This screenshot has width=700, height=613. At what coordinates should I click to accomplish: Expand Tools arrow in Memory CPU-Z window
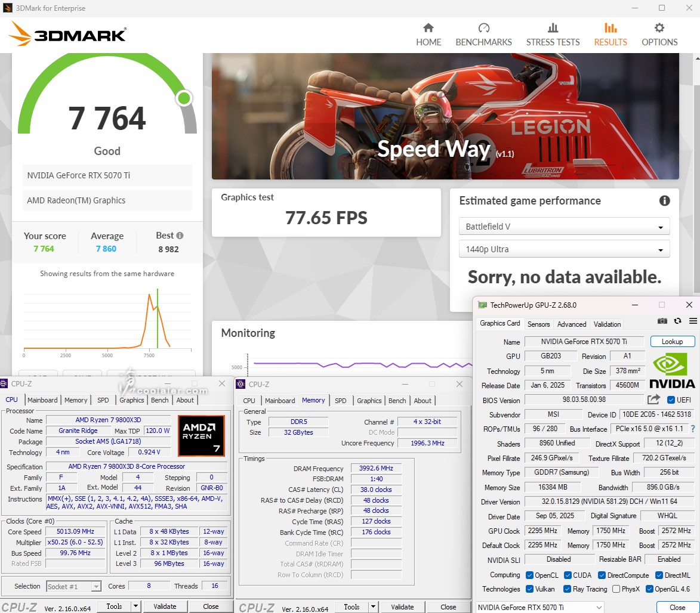tap(373, 607)
